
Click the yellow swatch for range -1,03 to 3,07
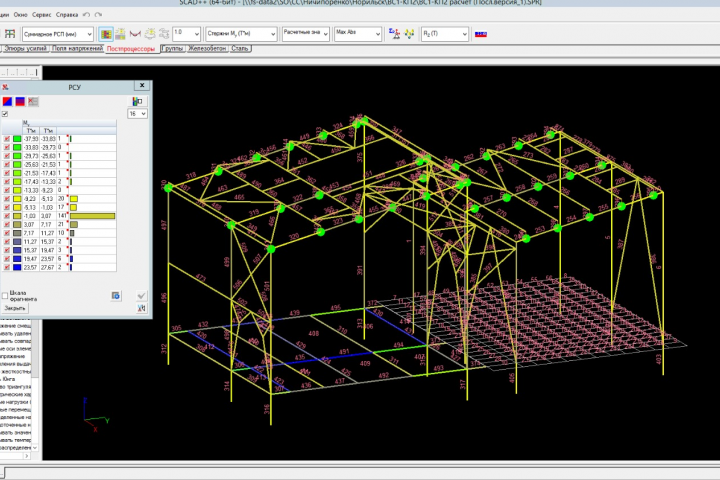coord(19,216)
